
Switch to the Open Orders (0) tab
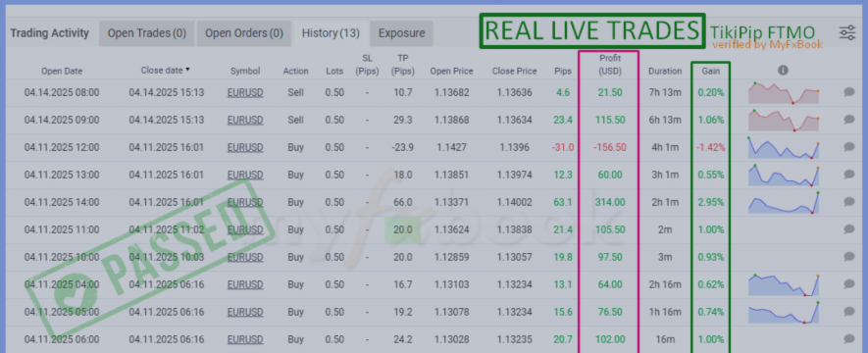(244, 33)
